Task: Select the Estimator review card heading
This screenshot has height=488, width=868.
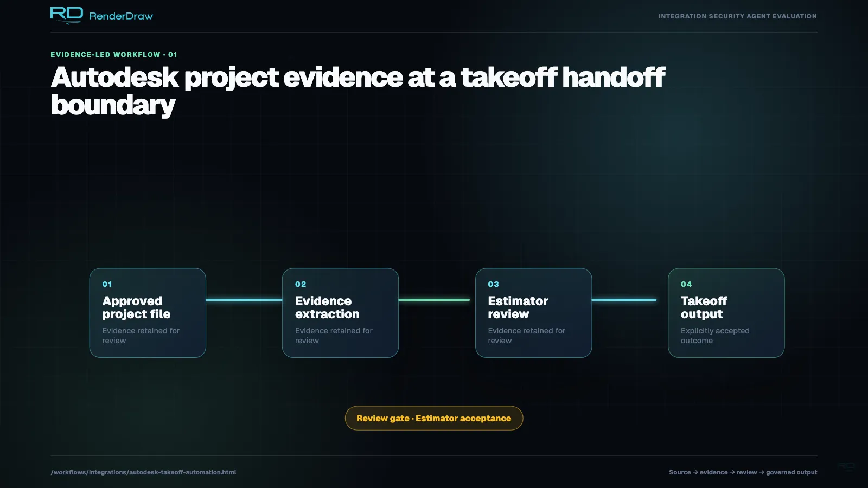Action: click(x=518, y=307)
